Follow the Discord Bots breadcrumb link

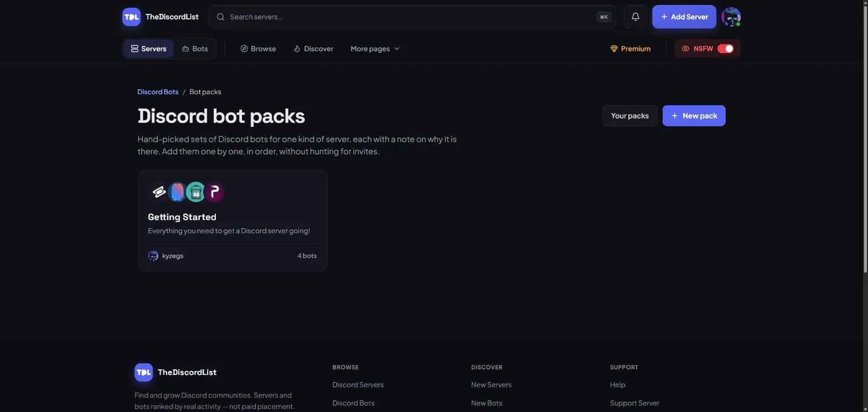pos(158,92)
